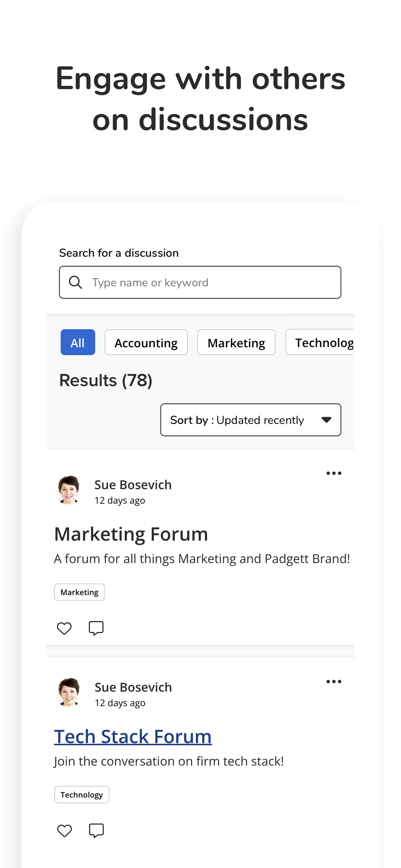401x868 pixels.
Task: Expand the Sort by dropdown arrow
Action: [326, 420]
